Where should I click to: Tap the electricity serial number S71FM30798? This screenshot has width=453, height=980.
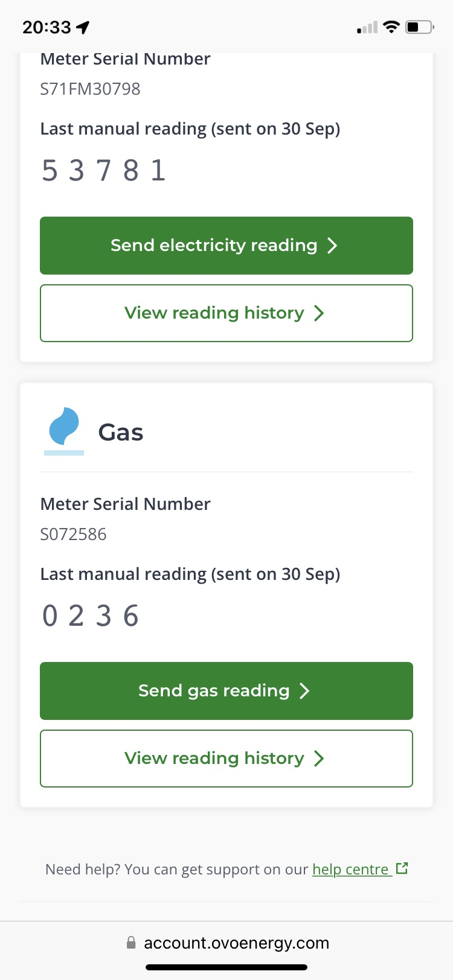click(x=90, y=89)
